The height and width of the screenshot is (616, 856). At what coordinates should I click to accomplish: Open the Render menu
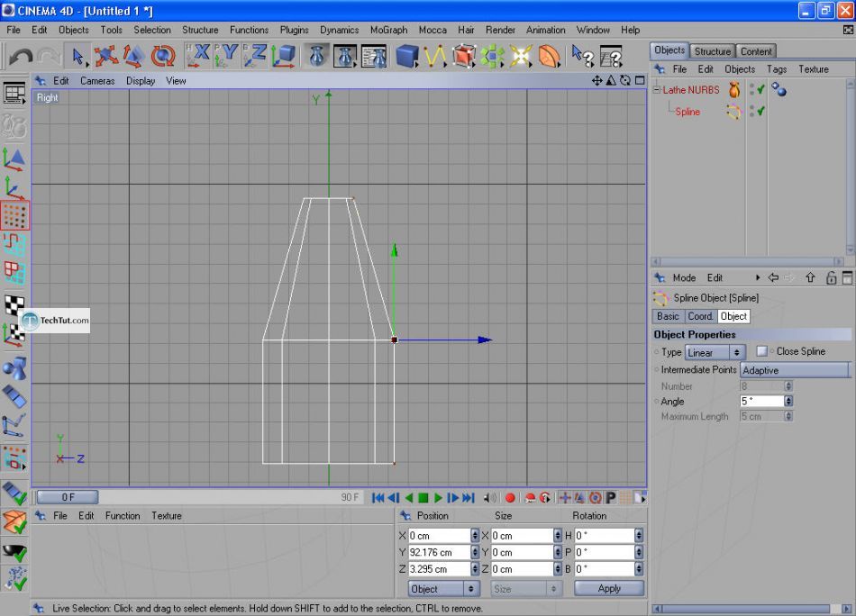tap(500, 30)
